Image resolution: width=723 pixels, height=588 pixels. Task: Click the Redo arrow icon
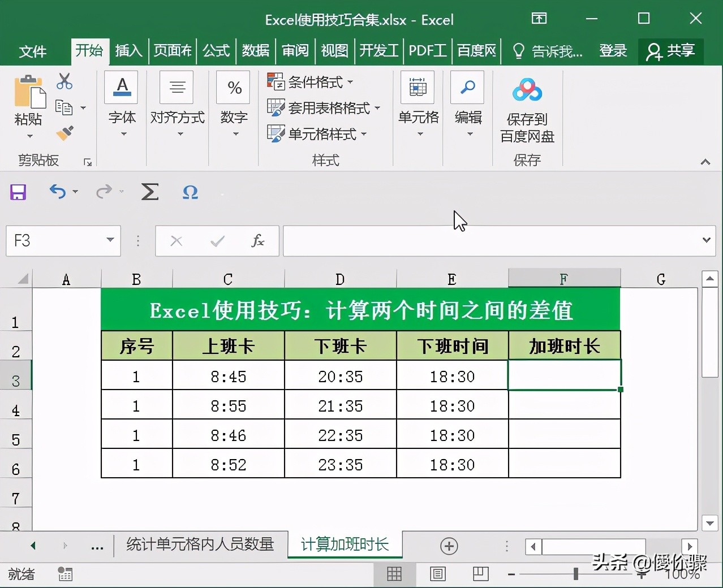click(x=104, y=192)
